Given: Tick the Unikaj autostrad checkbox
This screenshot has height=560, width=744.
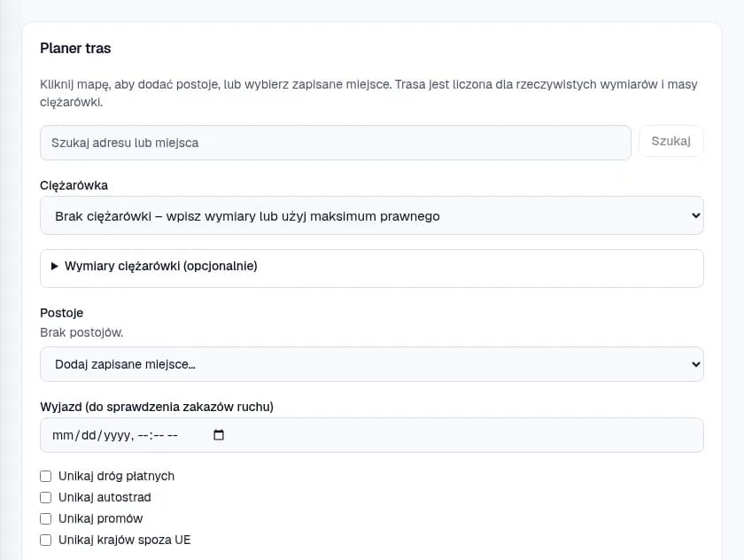Looking at the screenshot, I should (x=45, y=497).
